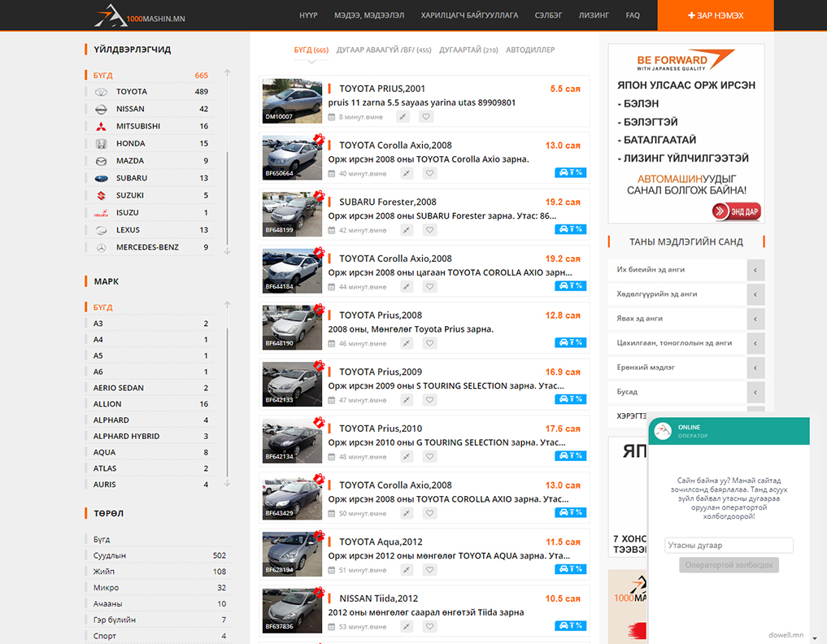This screenshot has height=644, width=827.
Task: Click scroll-up arrow in manufacturers list
Action: pyautogui.click(x=228, y=73)
